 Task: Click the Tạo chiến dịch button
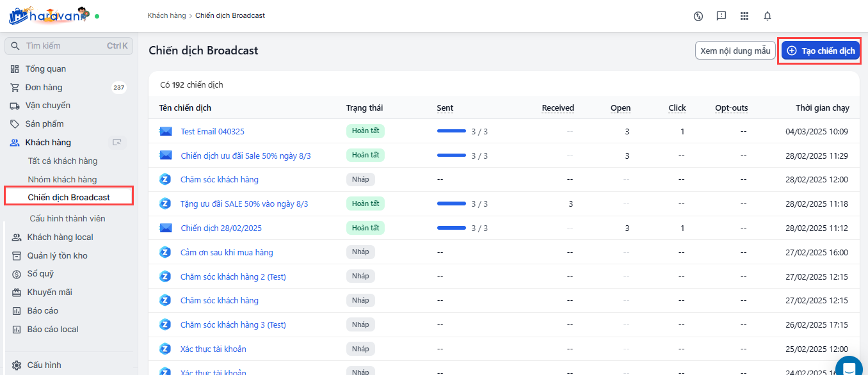point(821,51)
